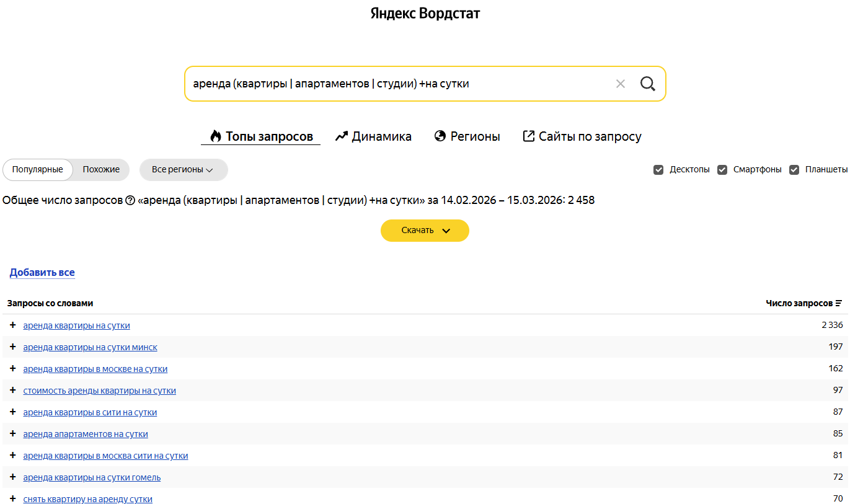Add 'стоимость аренды квартиры на сутки' plus icon
Viewport: 863px width, 504px height.
pos(12,390)
